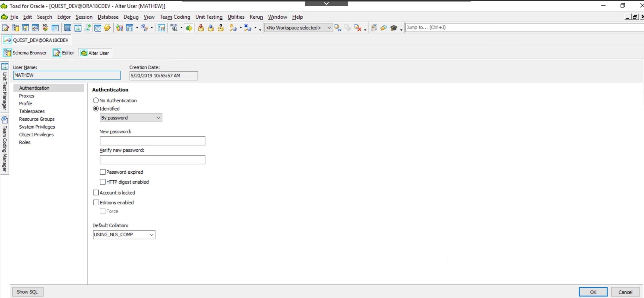The image size is (644, 298).
Task: Click the documents clipboard icon
Action: click(374, 28)
